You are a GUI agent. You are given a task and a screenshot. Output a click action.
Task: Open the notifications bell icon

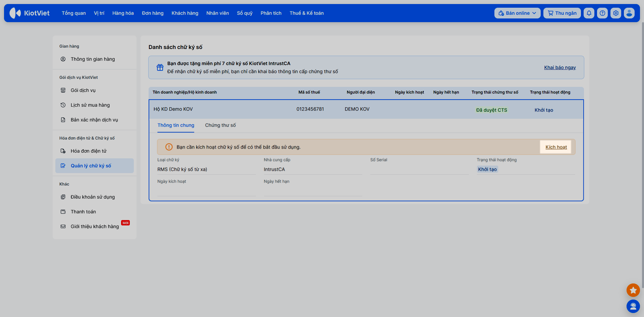(589, 13)
